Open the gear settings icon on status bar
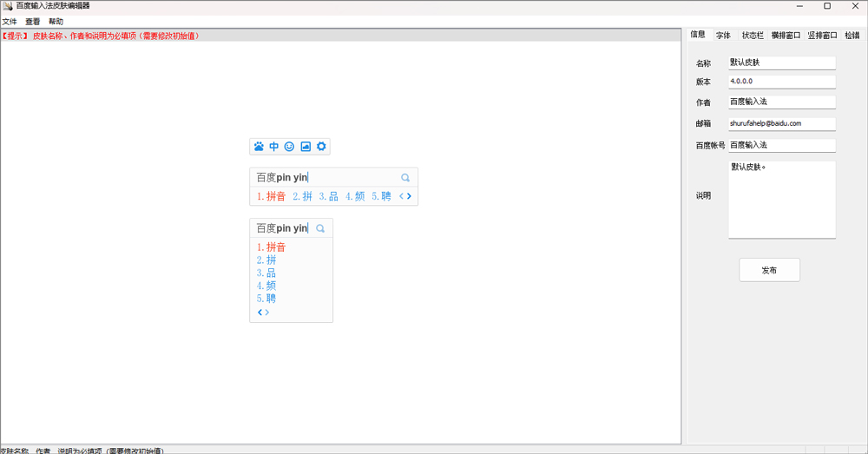The image size is (868, 454). 321,147
